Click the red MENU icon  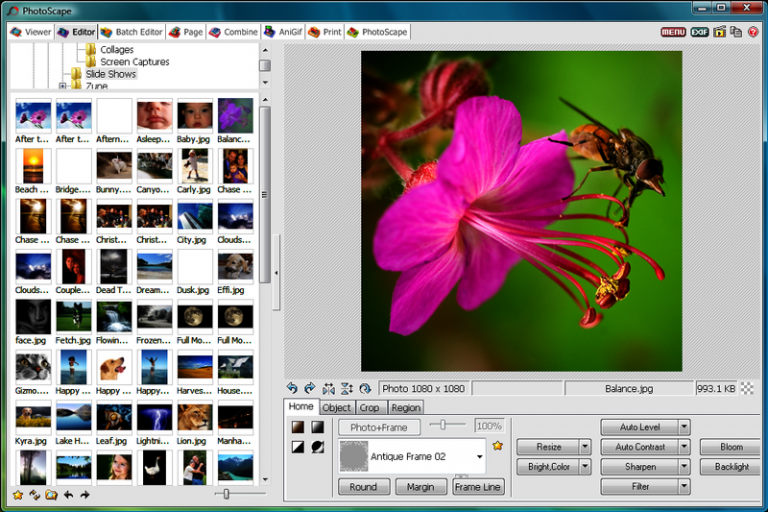pyautogui.click(x=673, y=32)
